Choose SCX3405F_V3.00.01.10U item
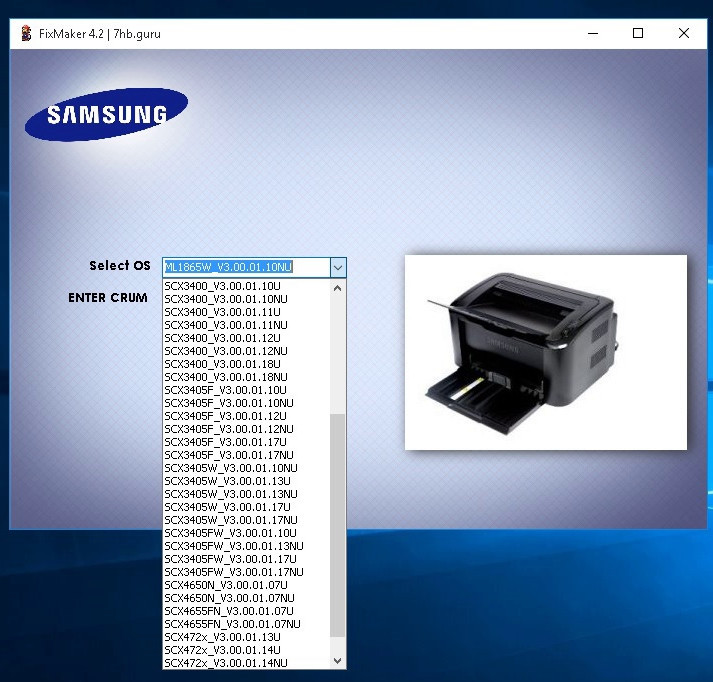This screenshot has height=682, width=713. coord(246,390)
